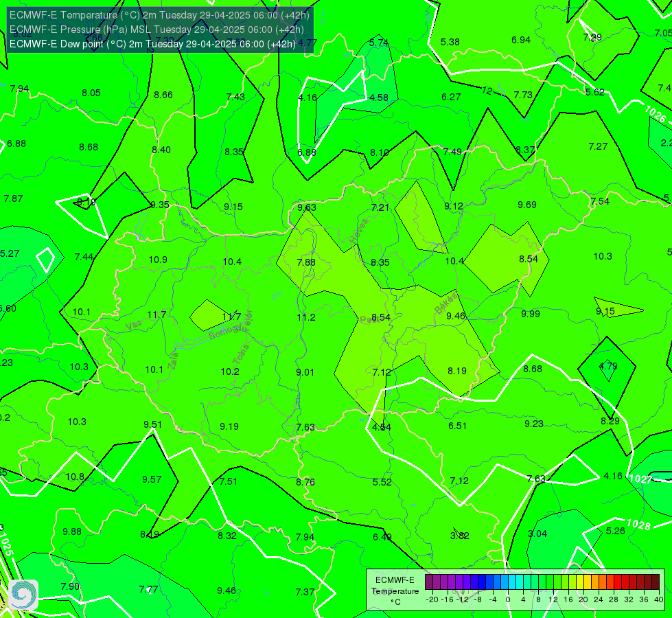672x618 pixels.
Task: Click the 8.66 dew point value
Action: [163, 95]
